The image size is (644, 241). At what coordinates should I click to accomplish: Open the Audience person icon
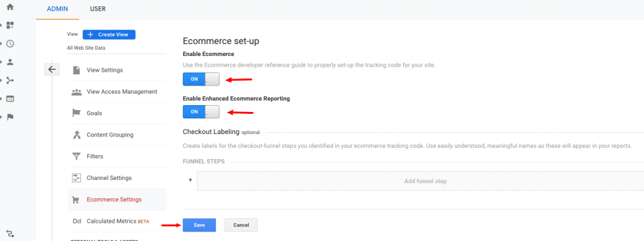(x=10, y=62)
